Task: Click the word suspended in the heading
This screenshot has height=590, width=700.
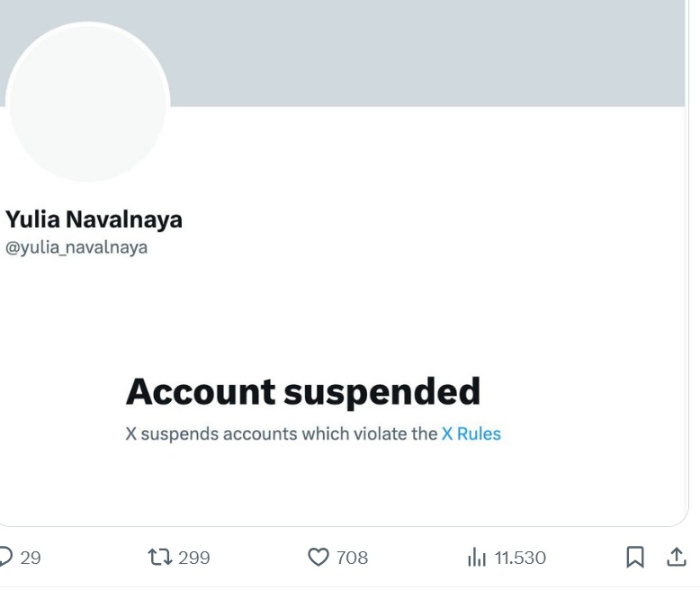Action: coord(382,393)
